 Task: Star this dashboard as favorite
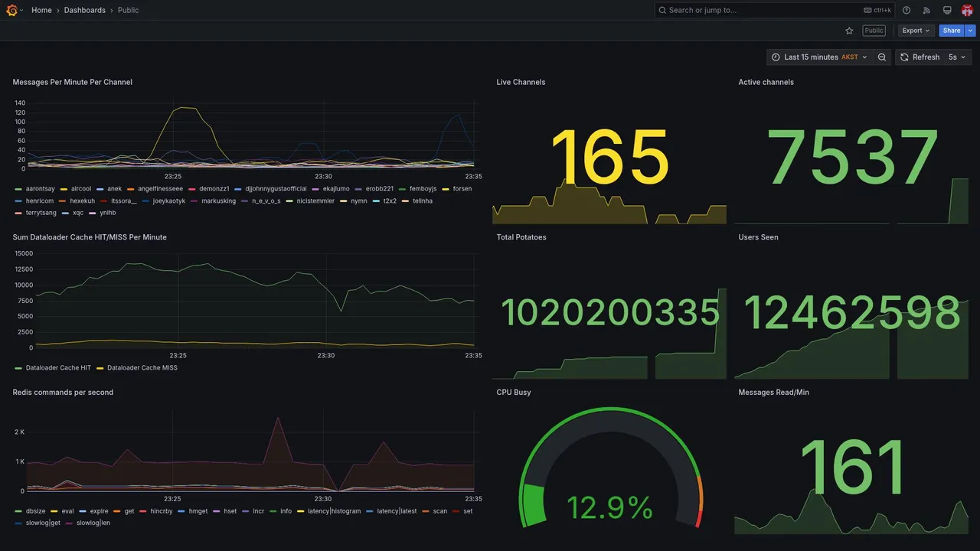tap(849, 31)
